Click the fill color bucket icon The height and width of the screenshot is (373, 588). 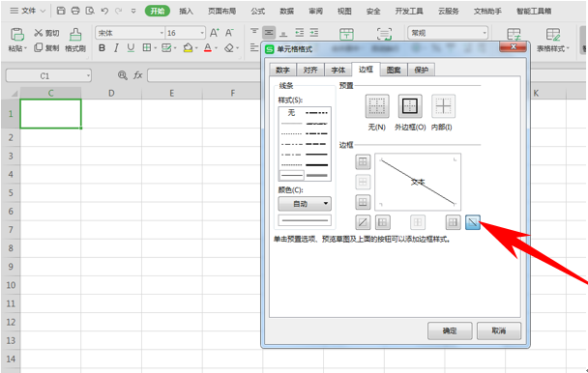click(188, 47)
